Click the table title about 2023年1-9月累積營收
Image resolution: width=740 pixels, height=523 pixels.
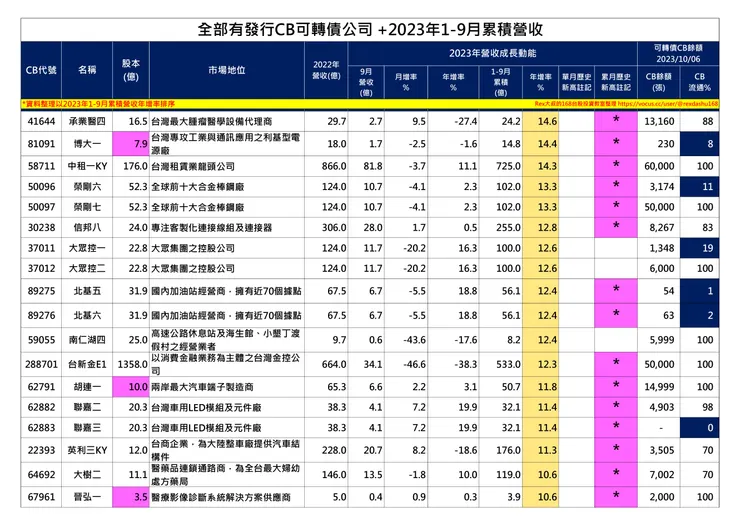[370, 30]
